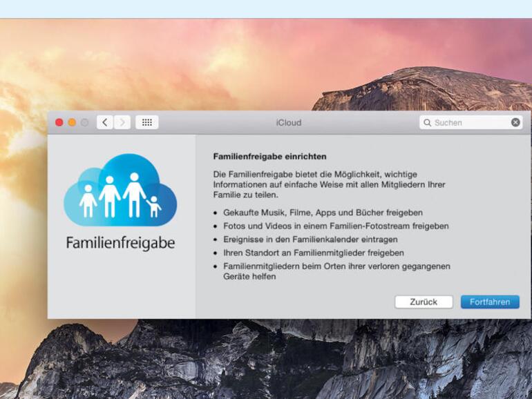Image resolution: width=532 pixels, height=399 pixels.
Task: Click the iCloud window title
Action: pyautogui.click(x=288, y=123)
